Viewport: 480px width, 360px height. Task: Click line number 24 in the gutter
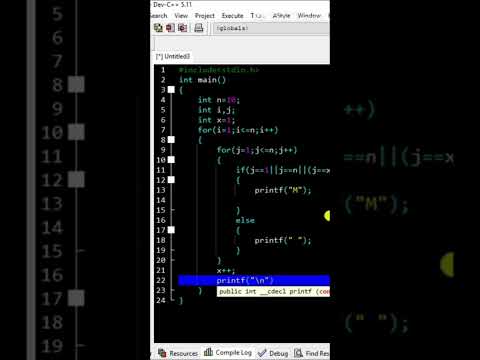[161, 300]
